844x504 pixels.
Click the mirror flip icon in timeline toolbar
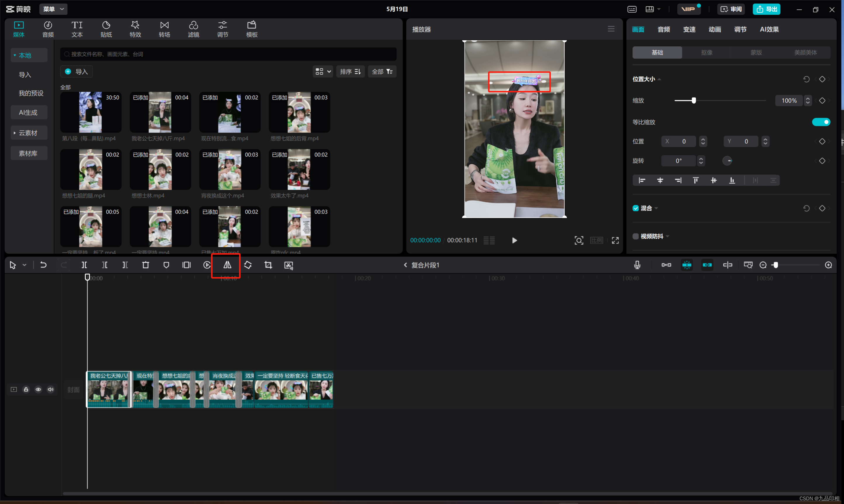[x=227, y=265]
